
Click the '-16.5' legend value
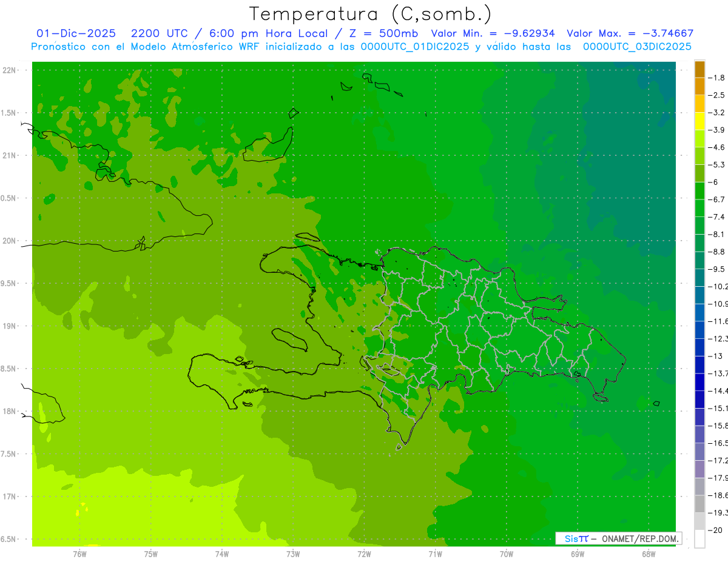[x=718, y=444]
